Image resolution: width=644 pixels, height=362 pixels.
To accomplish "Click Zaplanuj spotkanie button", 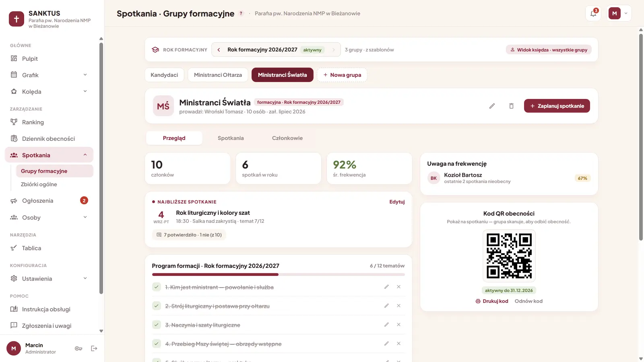I will pyautogui.click(x=557, y=106).
